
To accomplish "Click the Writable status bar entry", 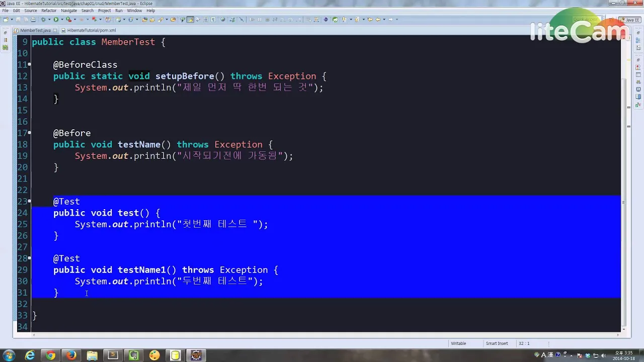I will 458,343.
